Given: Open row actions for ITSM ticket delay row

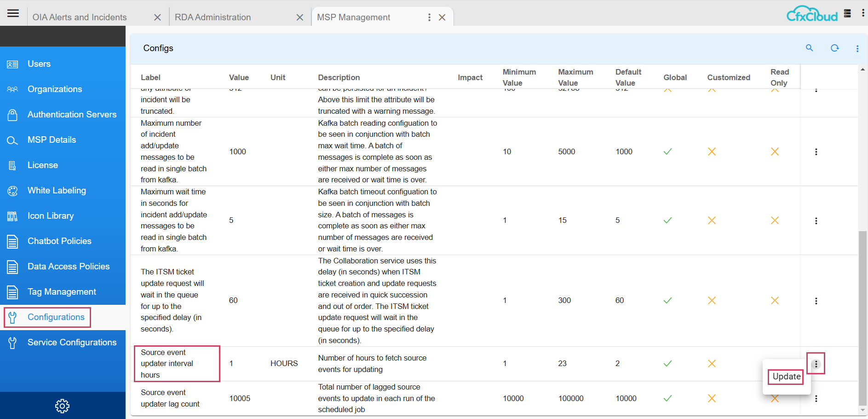Looking at the screenshot, I should pos(816,301).
